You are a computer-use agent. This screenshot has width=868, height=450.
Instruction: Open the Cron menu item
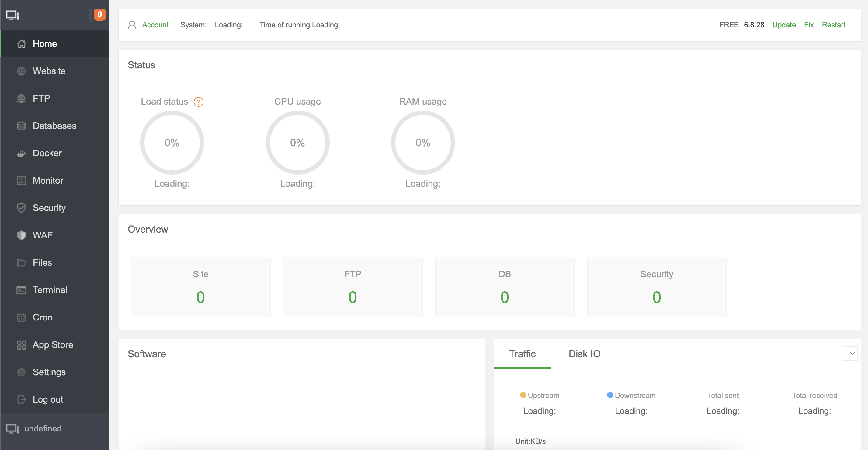43,317
